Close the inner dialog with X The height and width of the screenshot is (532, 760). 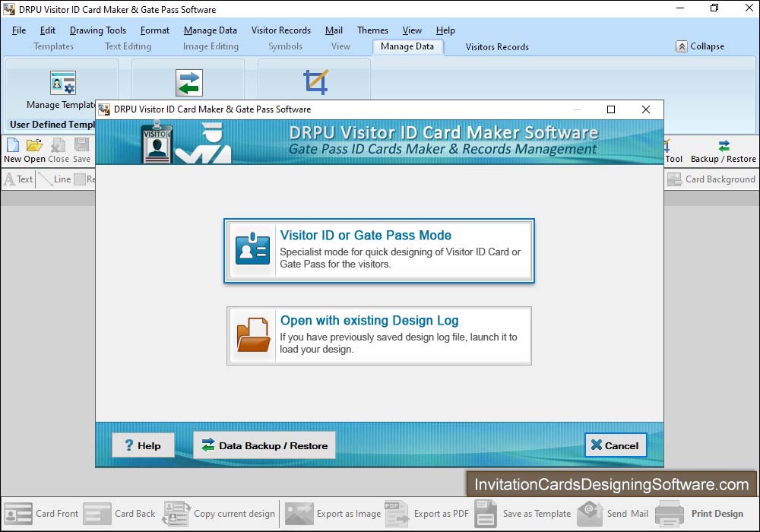coord(646,109)
